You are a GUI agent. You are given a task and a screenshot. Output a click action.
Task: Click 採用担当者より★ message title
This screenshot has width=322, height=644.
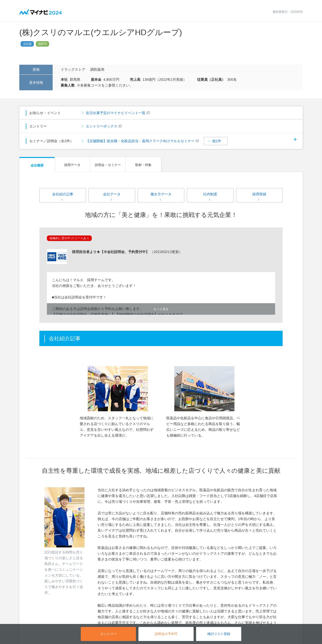pos(111,252)
